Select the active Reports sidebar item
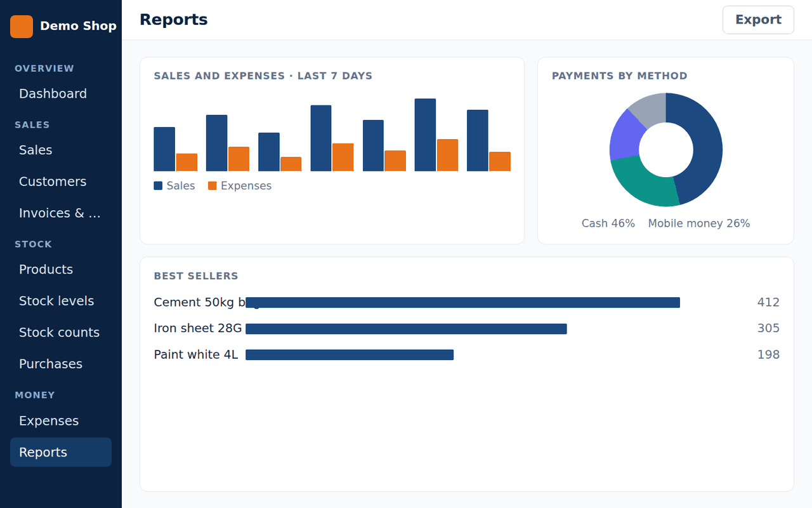This screenshot has height=508, width=812. (61, 452)
